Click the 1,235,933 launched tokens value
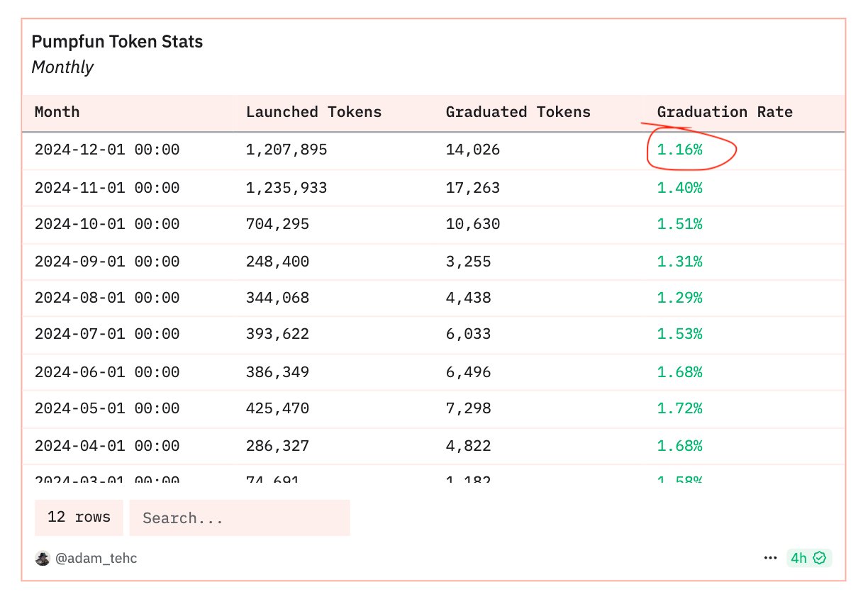Viewport: 868px width, 604px height. click(286, 188)
